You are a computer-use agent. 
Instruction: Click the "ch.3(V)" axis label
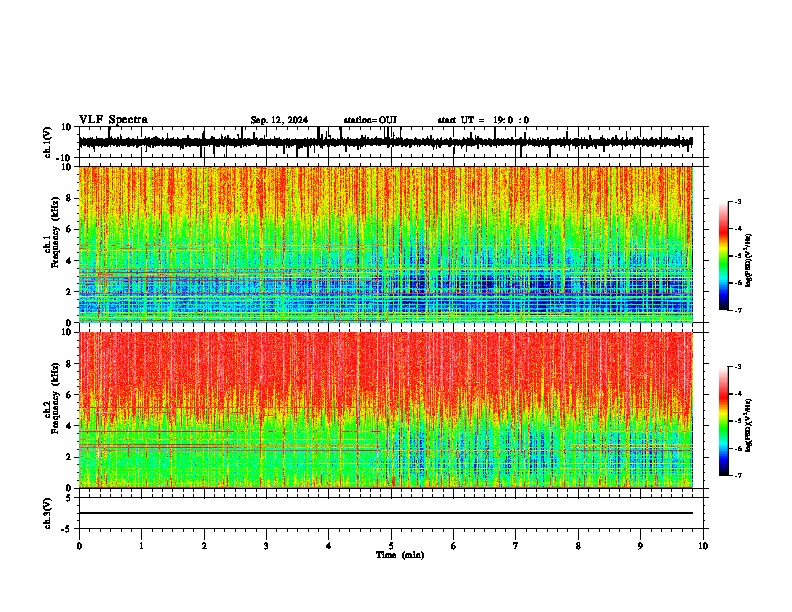coord(48,513)
